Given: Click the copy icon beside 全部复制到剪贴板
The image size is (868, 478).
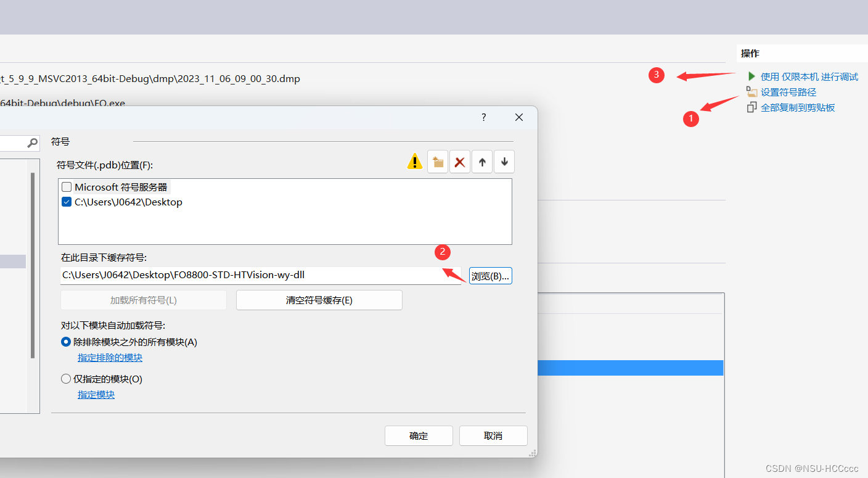Looking at the screenshot, I should click(x=751, y=107).
